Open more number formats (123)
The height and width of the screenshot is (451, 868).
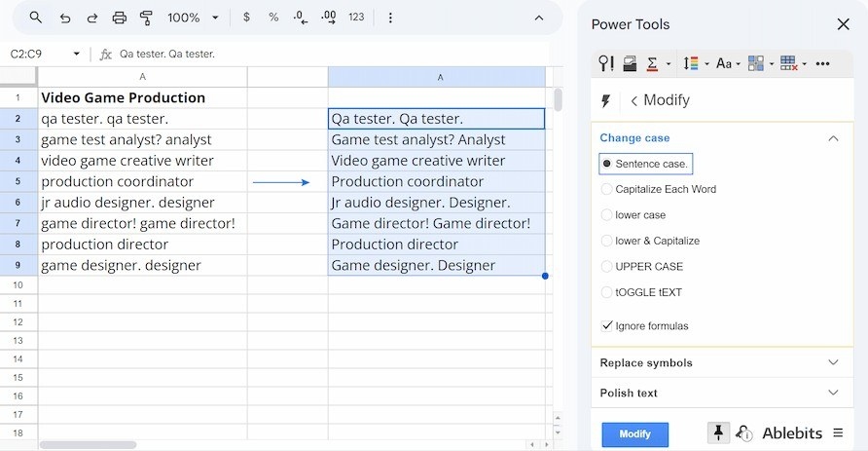[356, 18]
